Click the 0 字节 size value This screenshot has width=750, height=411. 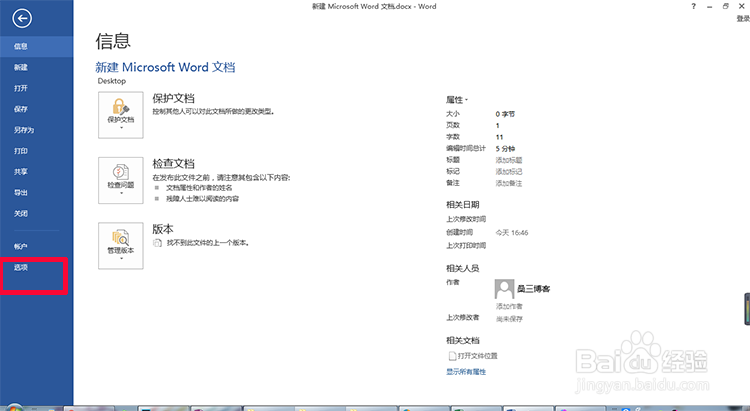[505, 114]
